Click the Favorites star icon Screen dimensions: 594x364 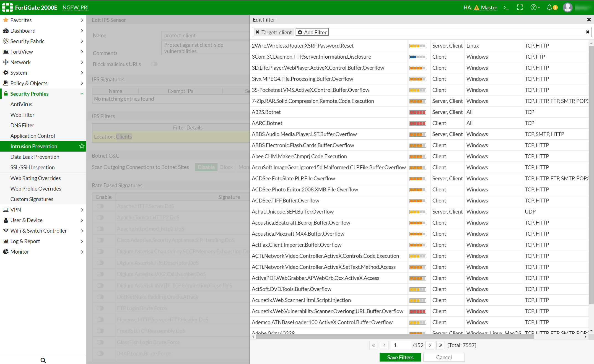(x=6, y=20)
